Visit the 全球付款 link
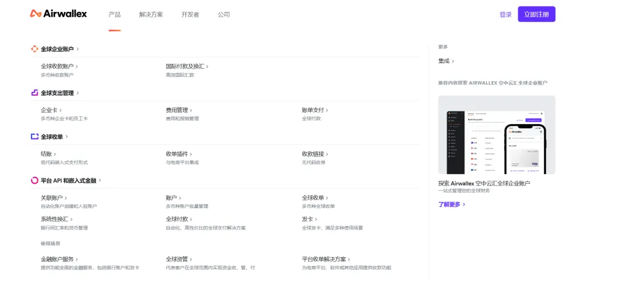644x290 pixels. tap(179, 219)
